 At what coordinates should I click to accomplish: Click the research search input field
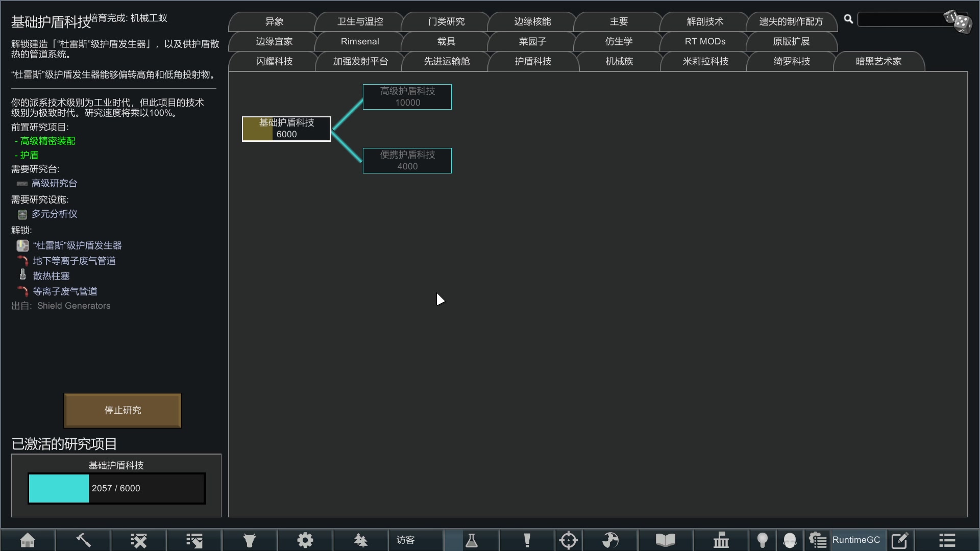coord(901,19)
